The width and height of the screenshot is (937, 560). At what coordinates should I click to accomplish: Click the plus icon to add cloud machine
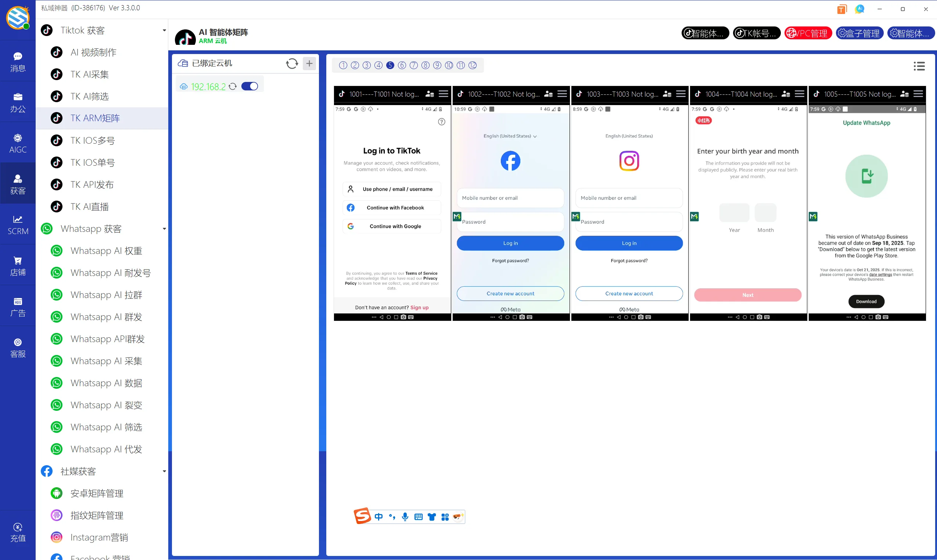click(x=309, y=64)
